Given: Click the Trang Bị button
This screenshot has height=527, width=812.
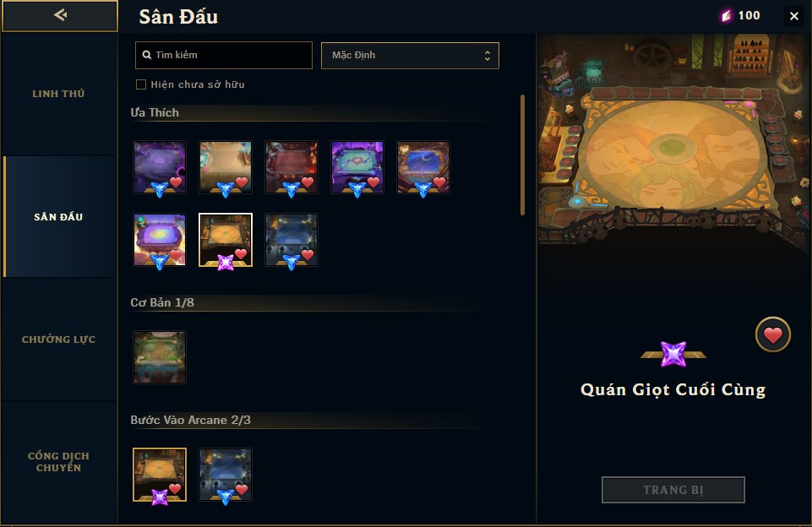Looking at the screenshot, I should coord(673,490).
